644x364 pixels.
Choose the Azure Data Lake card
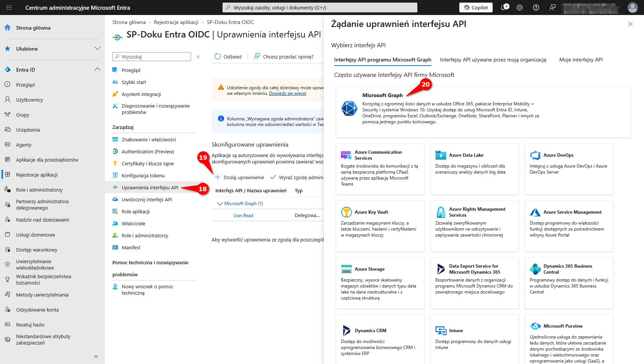click(x=474, y=169)
